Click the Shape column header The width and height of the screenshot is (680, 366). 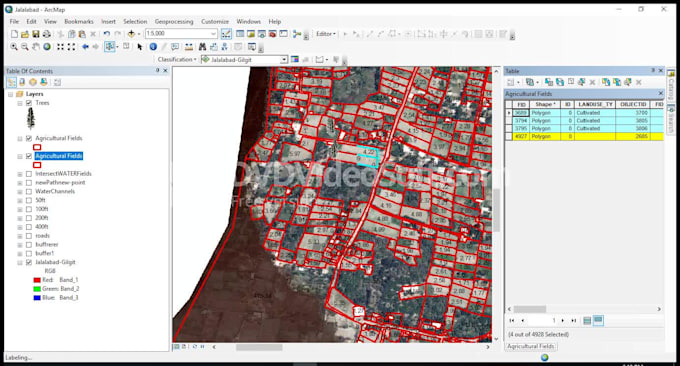point(545,105)
